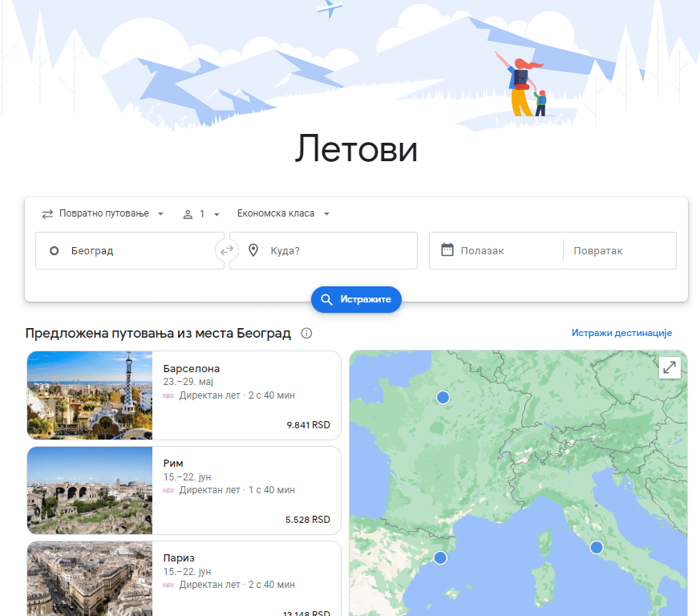Click the location pin icon in the destination field

point(253,250)
